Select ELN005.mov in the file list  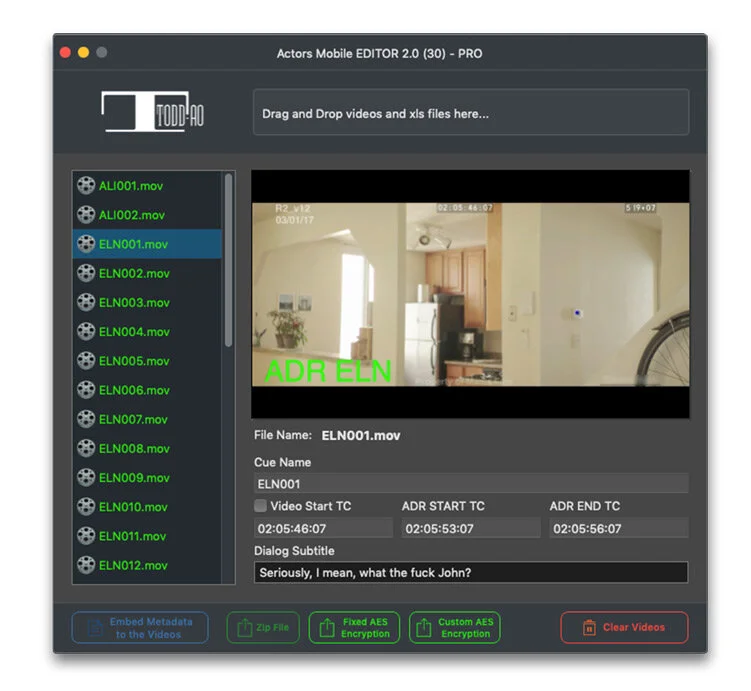tap(147, 361)
